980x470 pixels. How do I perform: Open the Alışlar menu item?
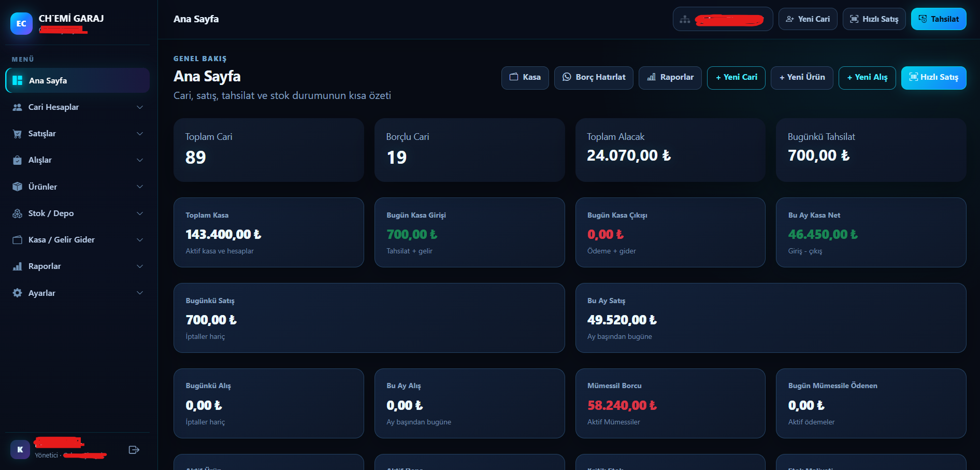click(78, 160)
